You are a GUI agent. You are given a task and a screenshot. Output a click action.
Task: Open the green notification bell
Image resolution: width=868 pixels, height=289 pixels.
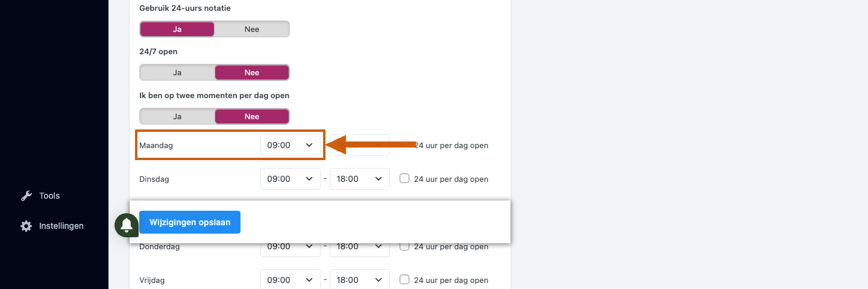pos(127,225)
